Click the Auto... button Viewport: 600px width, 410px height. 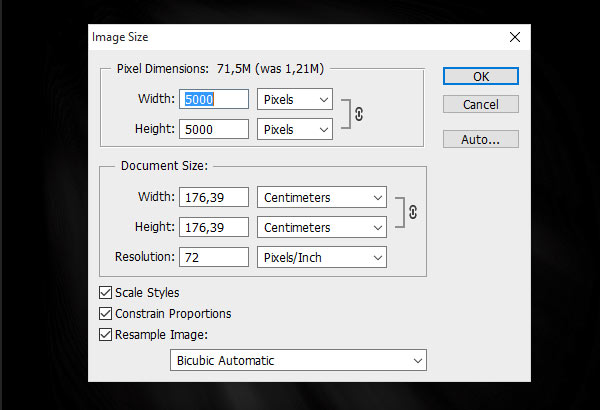481,139
